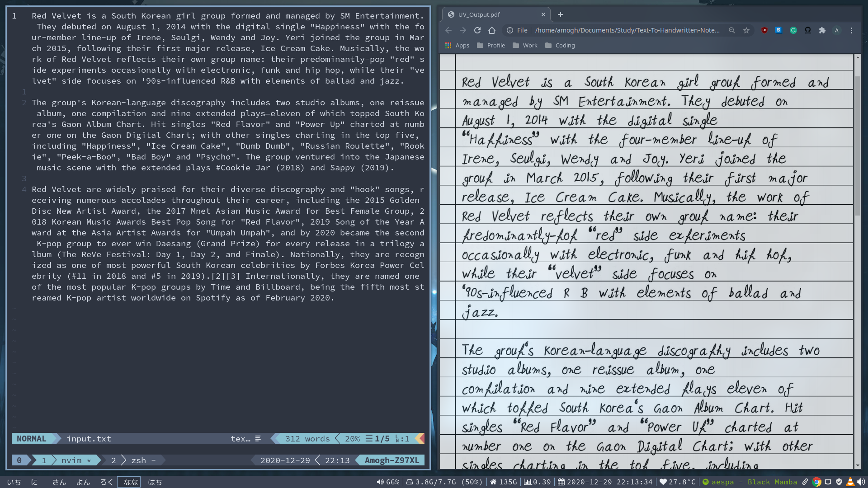Click the Spotify aespa Black Mamba label
Viewport: 868px width, 488px height.
click(754, 482)
